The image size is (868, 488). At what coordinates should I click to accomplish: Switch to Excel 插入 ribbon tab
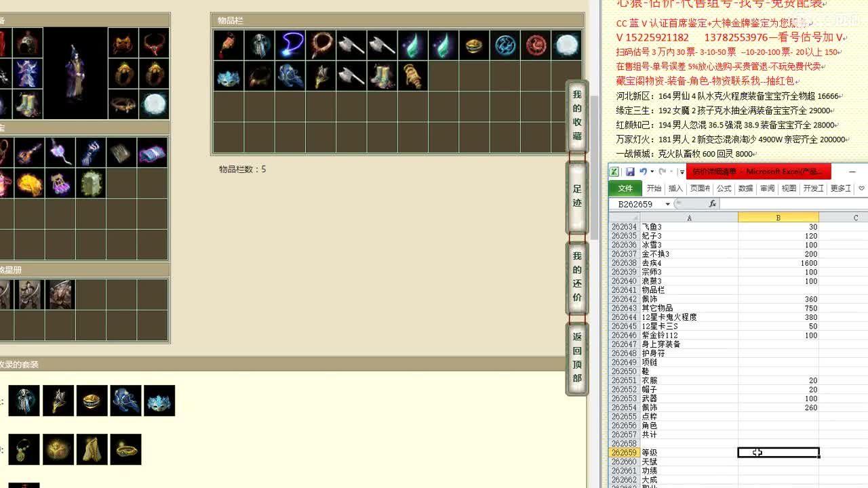point(676,188)
